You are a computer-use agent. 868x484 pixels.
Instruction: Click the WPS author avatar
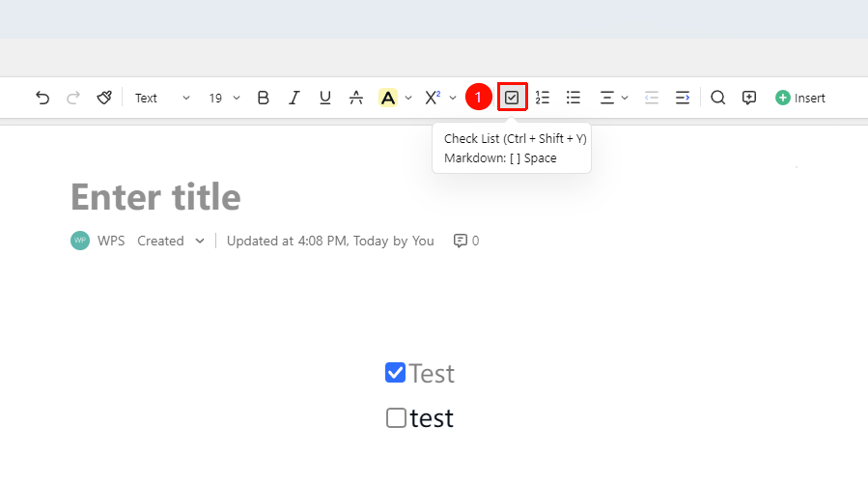point(80,241)
